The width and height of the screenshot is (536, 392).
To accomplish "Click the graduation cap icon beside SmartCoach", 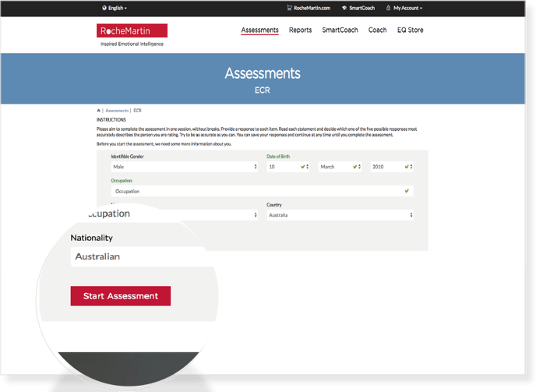I will coord(344,8).
